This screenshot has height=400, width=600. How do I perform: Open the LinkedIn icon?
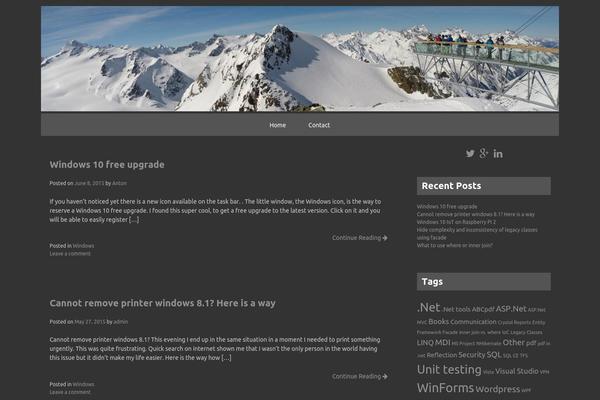(498, 153)
